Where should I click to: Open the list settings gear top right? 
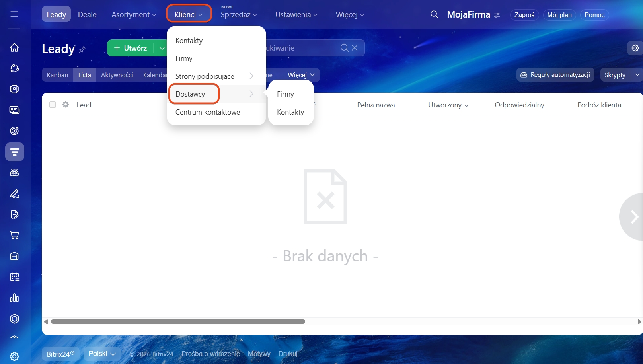pyautogui.click(x=635, y=48)
